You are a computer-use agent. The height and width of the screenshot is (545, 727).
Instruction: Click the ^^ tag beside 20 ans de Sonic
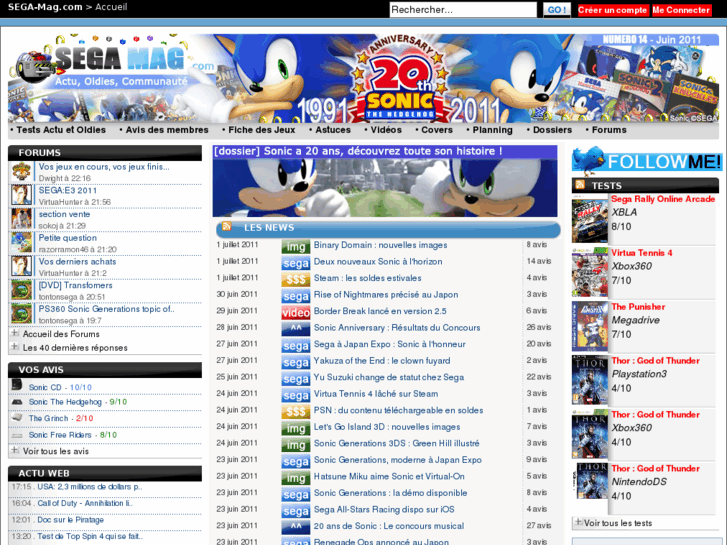295,527
